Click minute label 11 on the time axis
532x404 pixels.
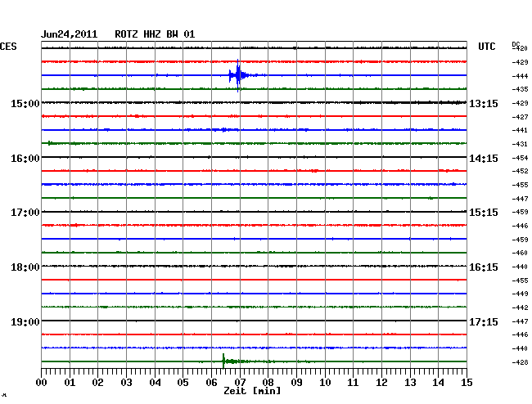(x=353, y=383)
